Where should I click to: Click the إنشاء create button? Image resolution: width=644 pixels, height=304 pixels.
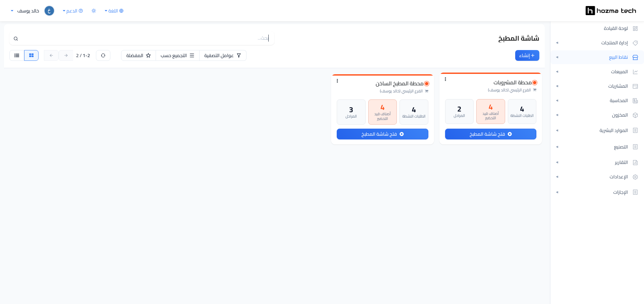(527, 55)
